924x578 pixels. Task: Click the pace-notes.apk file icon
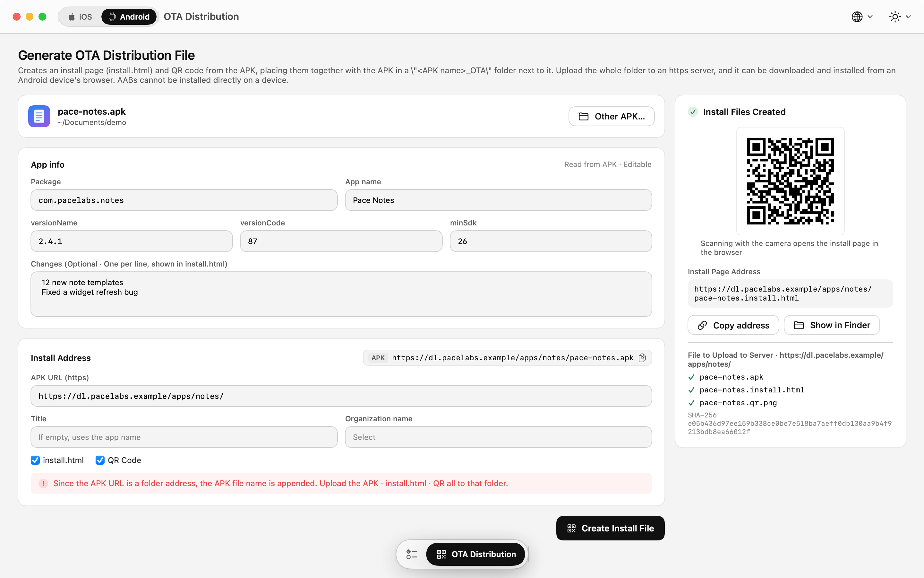point(39,116)
